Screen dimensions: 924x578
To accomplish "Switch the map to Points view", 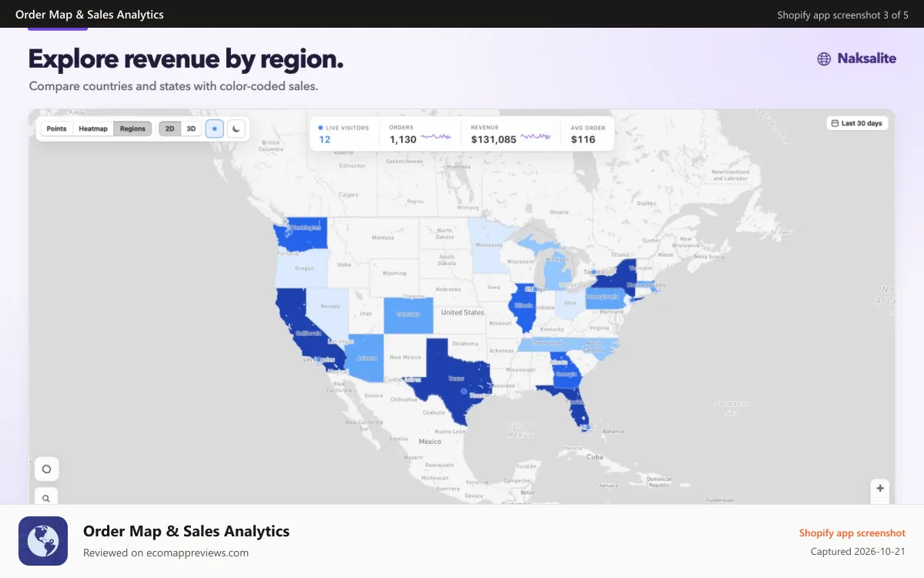I will (57, 129).
